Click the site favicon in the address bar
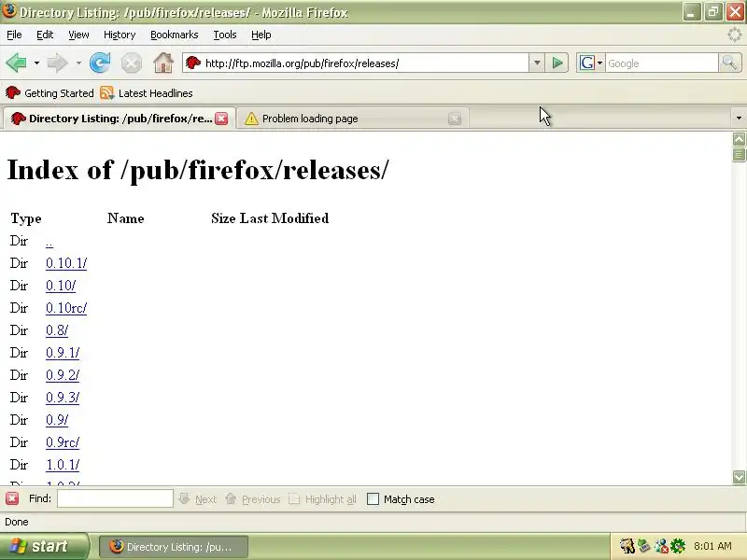Image resolution: width=747 pixels, height=560 pixels. [193, 63]
